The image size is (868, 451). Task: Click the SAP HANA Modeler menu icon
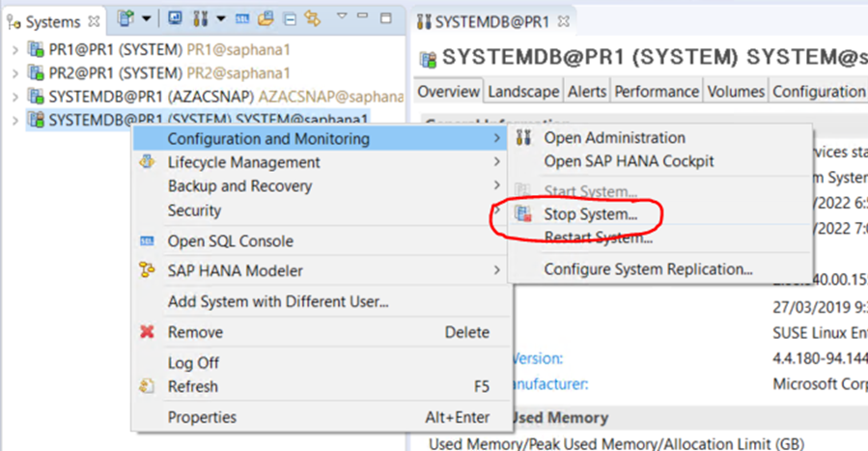147,270
